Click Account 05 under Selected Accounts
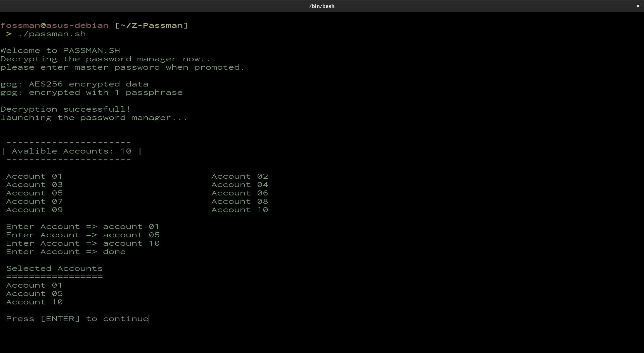The width and height of the screenshot is (644, 353). [34, 294]
